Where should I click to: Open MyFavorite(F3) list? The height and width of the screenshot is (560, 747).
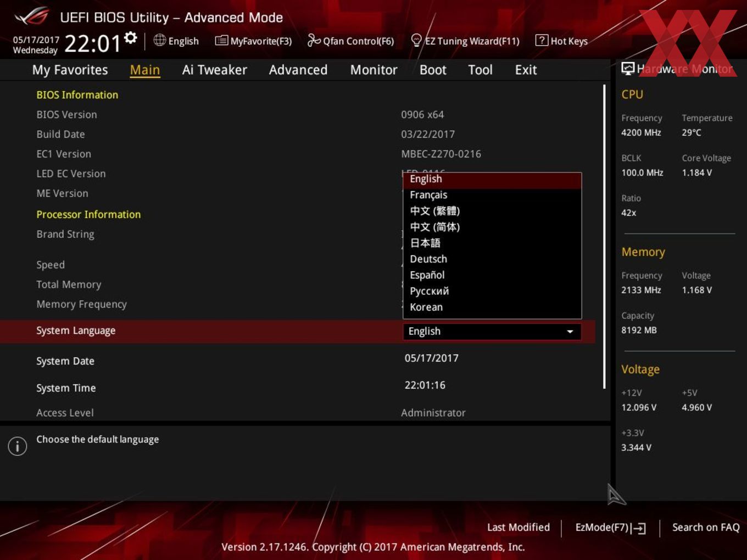[253, 41]
